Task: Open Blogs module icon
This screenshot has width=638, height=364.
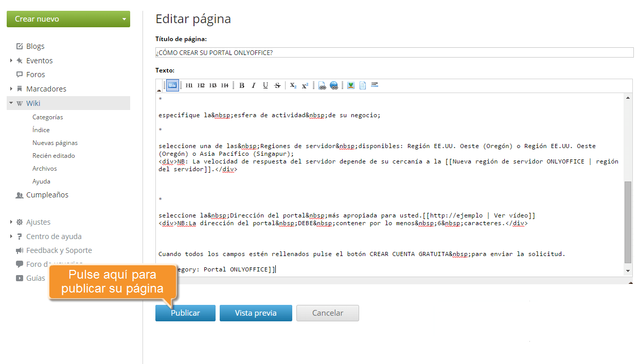Action: [x=20, y=46]
